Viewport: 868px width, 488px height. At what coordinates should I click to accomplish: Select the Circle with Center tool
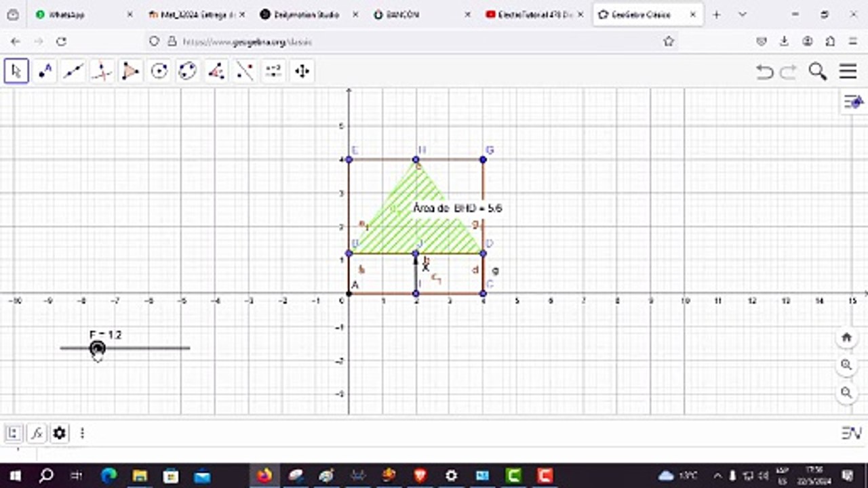[x=159, y=71]
